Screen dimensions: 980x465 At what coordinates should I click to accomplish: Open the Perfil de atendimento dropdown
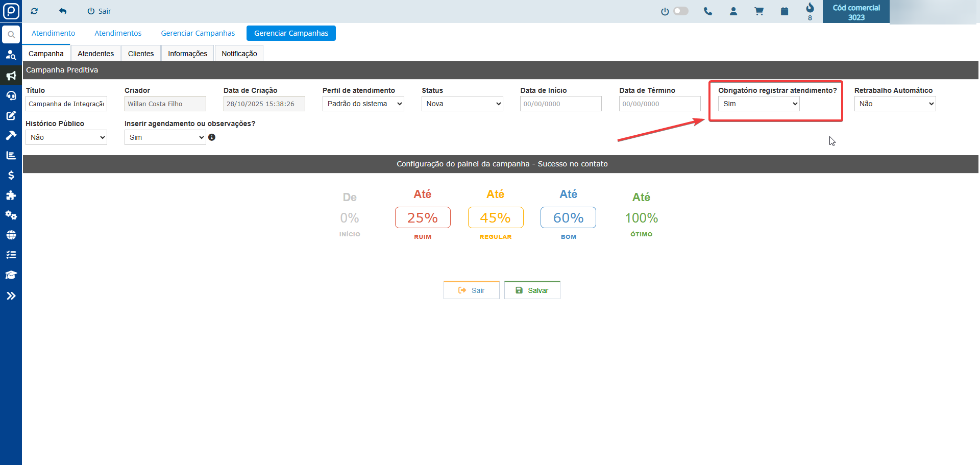coord(363,104)
